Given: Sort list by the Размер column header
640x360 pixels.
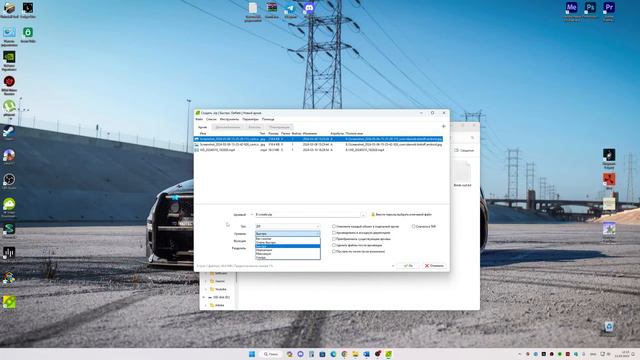Looking at the screenshot, I should (x=273, y=133).
